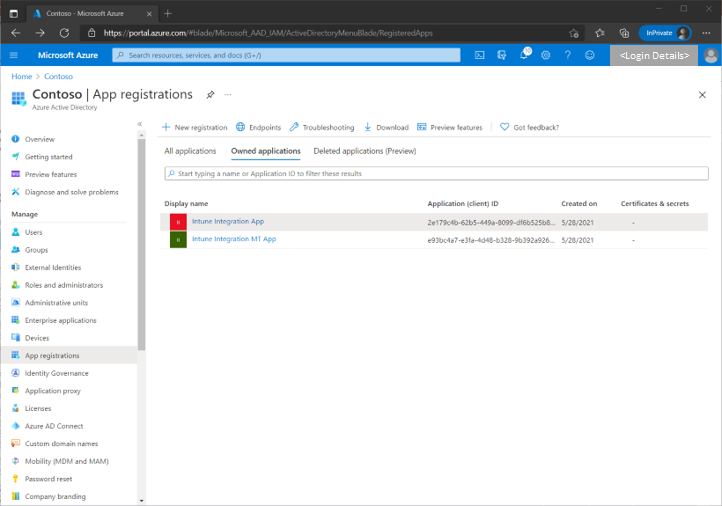Viewport: 722px width, 506px height.
Task: Focus the application name filter box
Action: click(x=437, y=174)
